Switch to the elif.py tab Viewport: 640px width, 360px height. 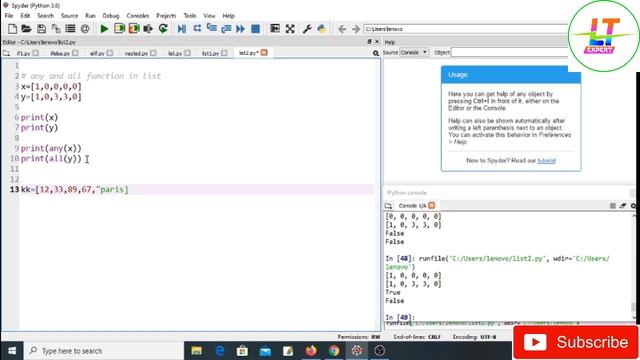point(97,53)
